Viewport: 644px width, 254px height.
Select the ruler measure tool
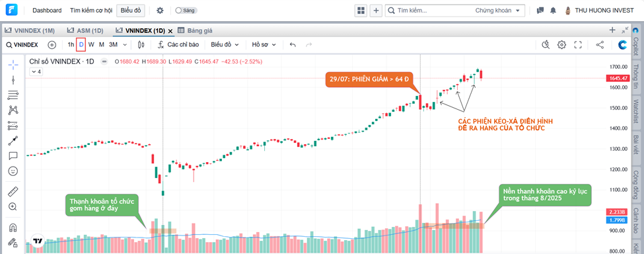click(x=13, y=191)
